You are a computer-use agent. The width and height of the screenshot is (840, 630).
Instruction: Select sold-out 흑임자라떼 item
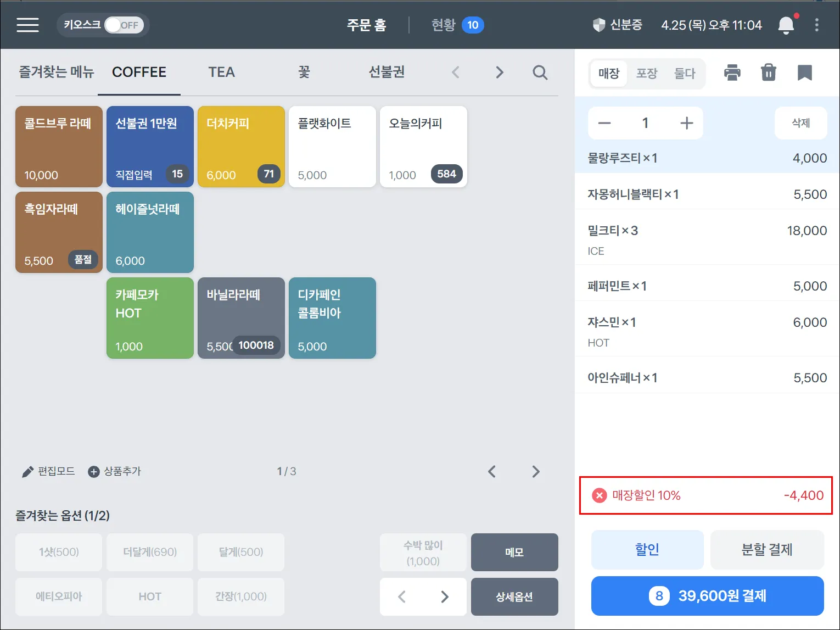[x=59, y=232]
